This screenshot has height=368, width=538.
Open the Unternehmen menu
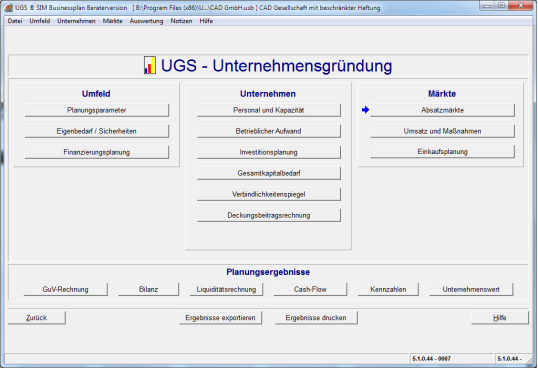click(76, 21)
